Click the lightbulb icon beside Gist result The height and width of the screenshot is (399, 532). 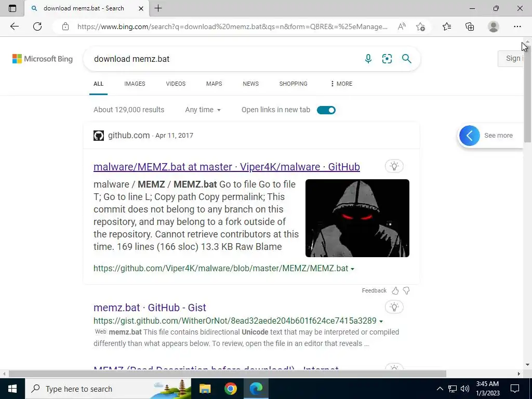pos(394,308)
